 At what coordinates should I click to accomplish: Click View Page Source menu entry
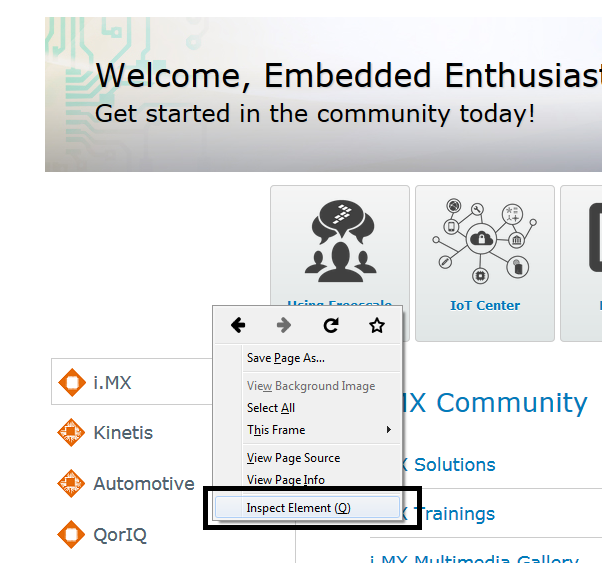293,458
